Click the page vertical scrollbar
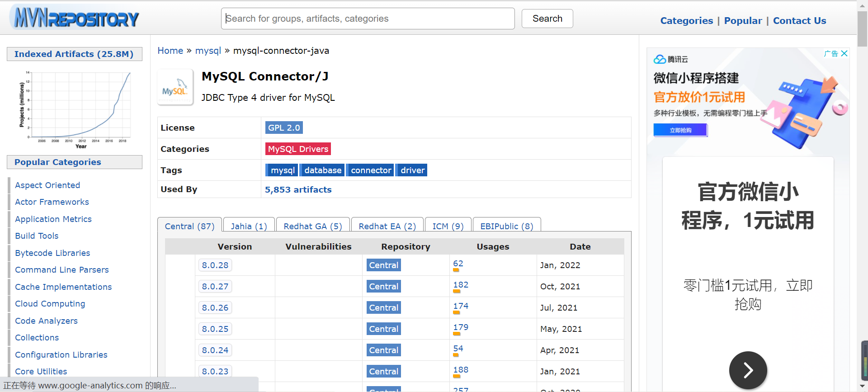Image resolution: width=868 pixels, height=392 pixels. tap(862, 181)
